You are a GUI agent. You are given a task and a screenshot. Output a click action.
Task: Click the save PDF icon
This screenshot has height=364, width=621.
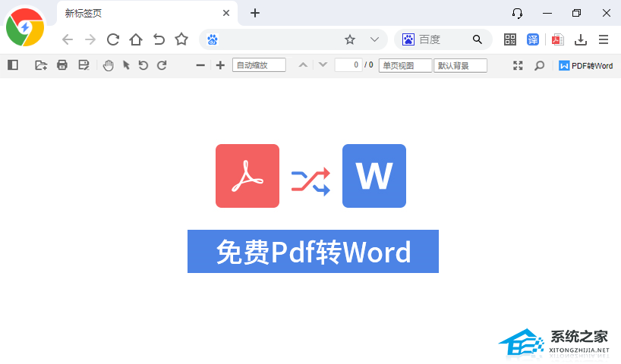[x=84, y=65]
